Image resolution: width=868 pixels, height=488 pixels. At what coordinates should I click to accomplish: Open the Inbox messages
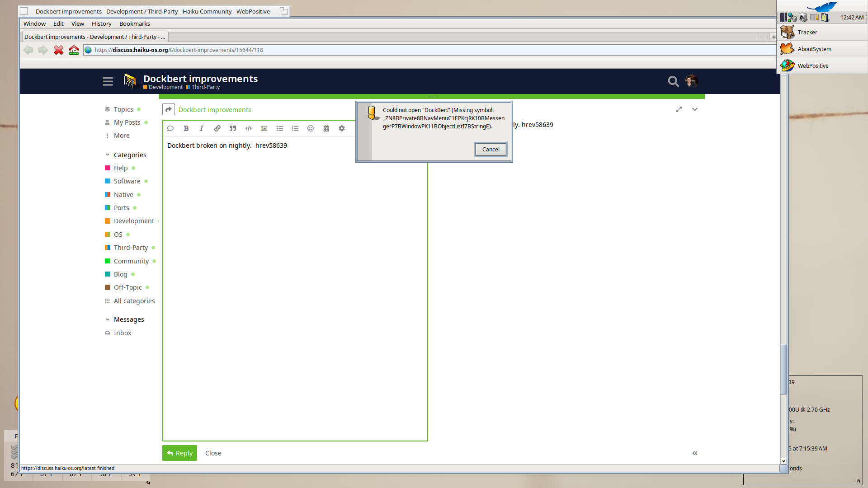click(122, 333)
